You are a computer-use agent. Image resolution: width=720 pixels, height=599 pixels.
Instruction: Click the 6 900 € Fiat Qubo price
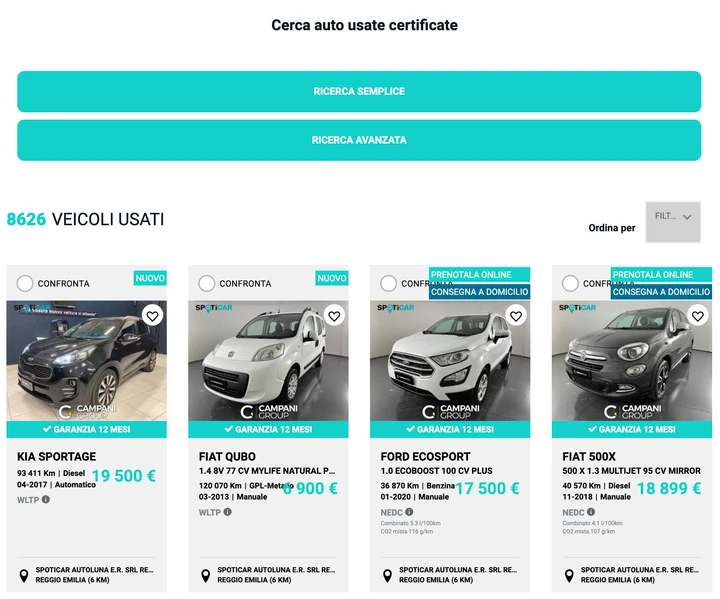point(310,488)
